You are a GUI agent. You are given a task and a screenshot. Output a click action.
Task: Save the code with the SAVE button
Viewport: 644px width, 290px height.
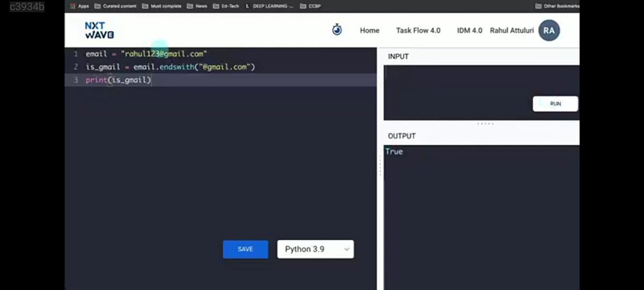pyautogui.click(x=245, y=249)
